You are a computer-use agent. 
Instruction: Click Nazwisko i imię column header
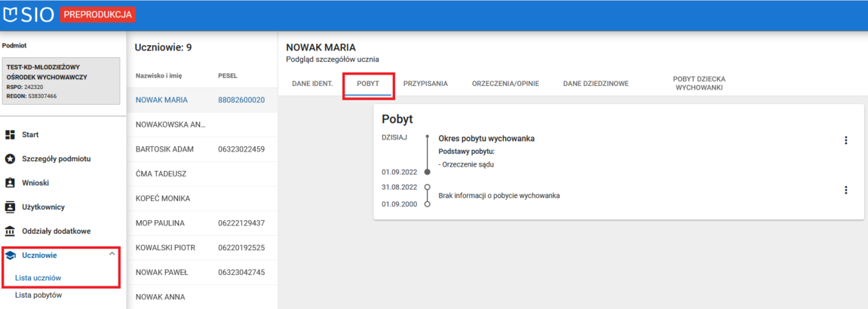159,75
